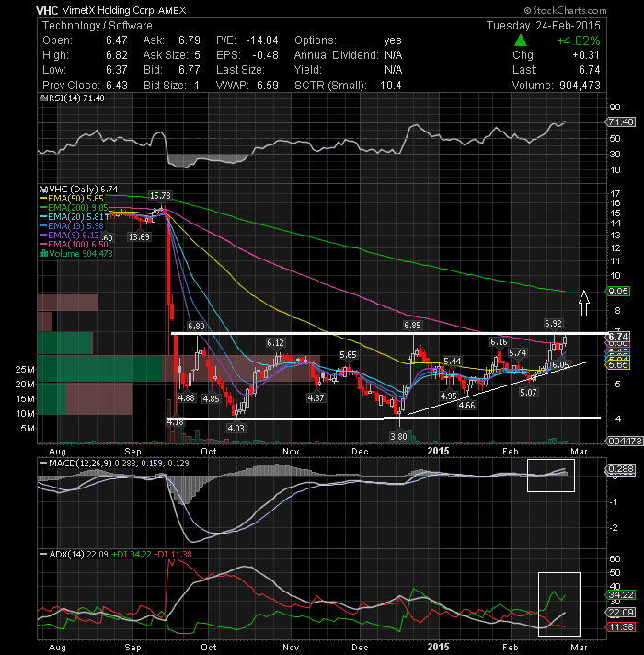Click the green 9.05 tag on price axis
This screenshot has width=644, height=655.
(617, 291)
